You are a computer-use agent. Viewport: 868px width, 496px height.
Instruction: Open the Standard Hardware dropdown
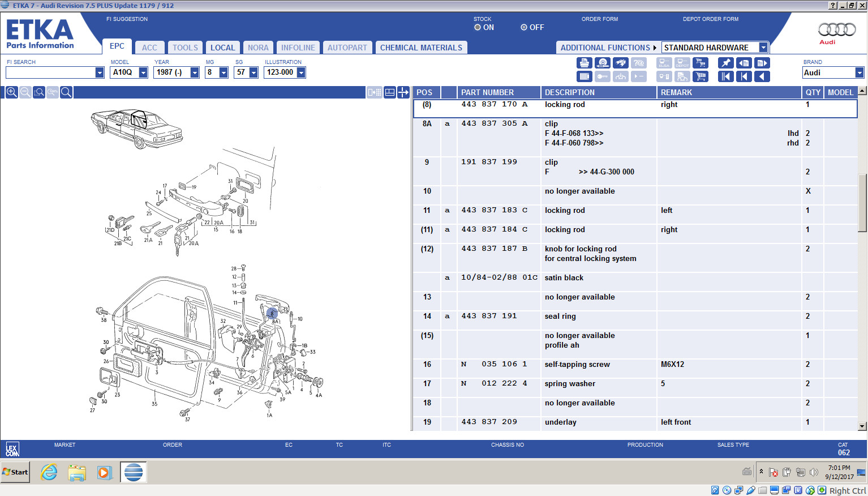(x=763, y=48)
